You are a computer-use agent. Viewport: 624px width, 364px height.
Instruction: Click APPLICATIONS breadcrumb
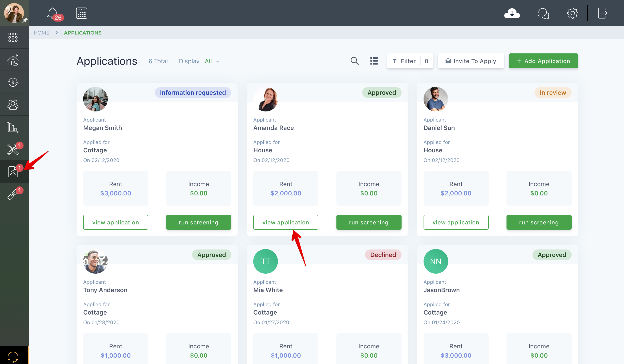pyautogui.click(x=83, y=33)
